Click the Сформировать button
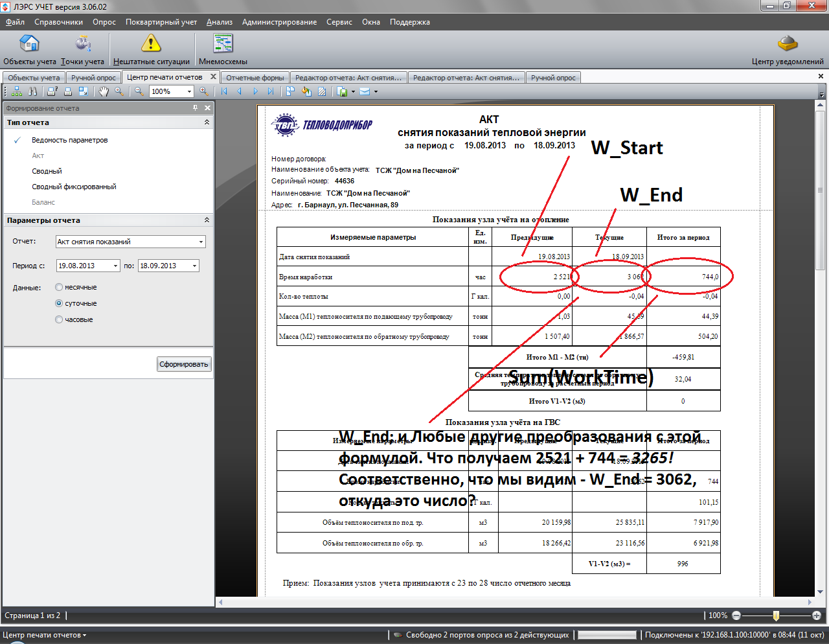 click(184, 364)
